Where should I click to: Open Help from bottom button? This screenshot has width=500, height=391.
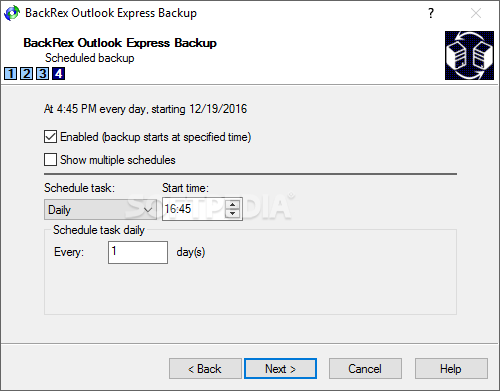pos(451,369)
